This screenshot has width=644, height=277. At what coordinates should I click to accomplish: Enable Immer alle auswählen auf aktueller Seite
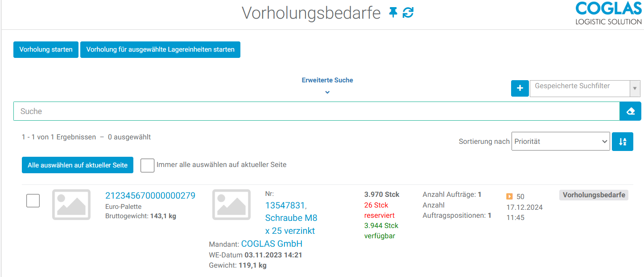147,165
